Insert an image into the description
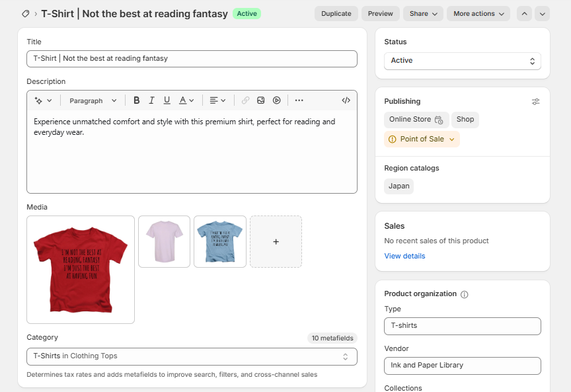 (261, 100)
